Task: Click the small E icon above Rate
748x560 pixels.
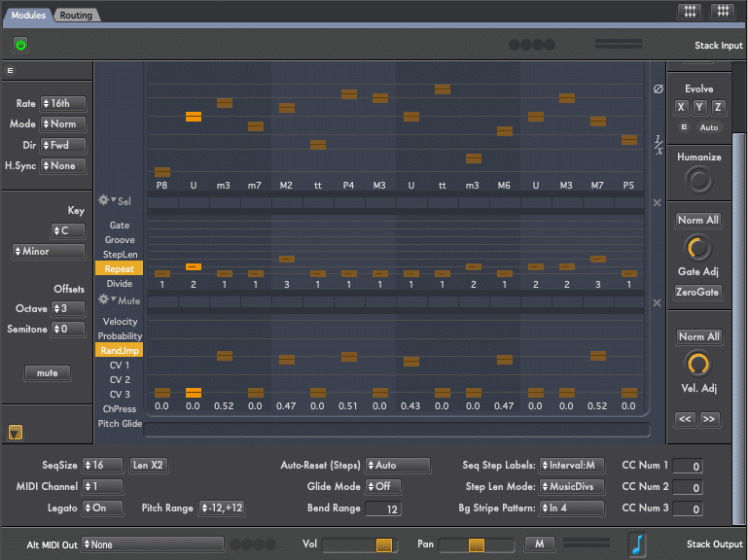Action: [10, 71]
